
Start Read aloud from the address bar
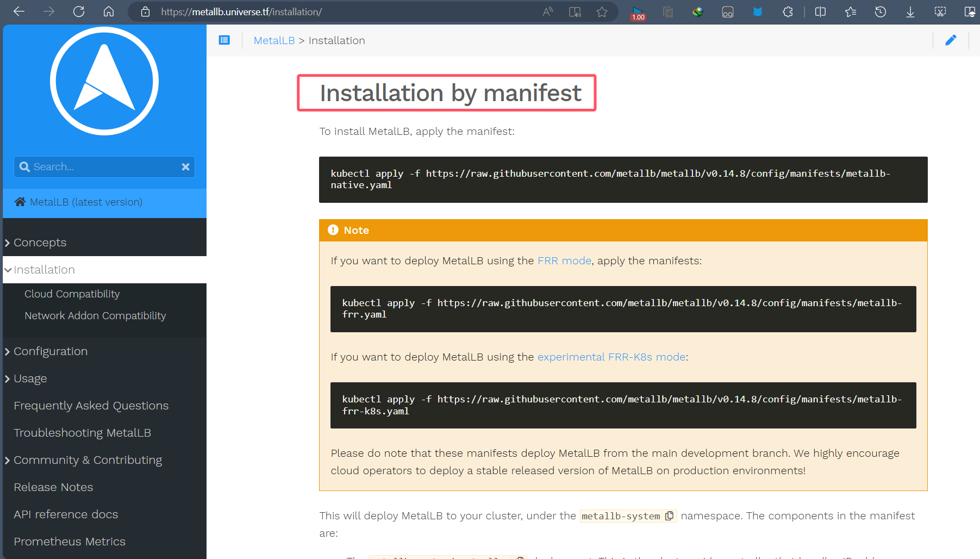[547, 11]
